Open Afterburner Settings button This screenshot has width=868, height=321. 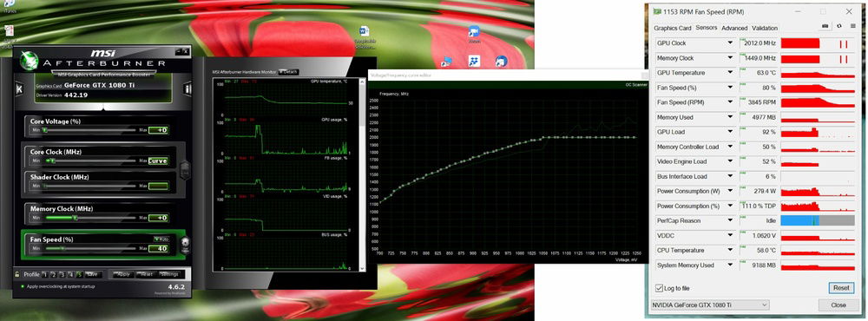click(x=169, y=274)
